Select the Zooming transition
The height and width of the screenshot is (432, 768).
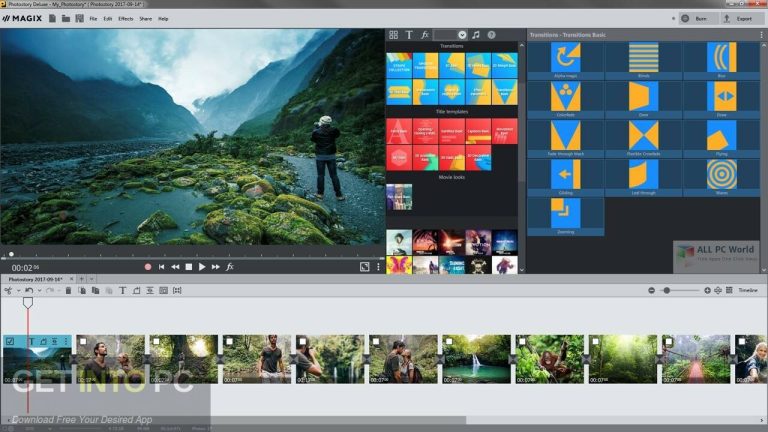point(565,216)
